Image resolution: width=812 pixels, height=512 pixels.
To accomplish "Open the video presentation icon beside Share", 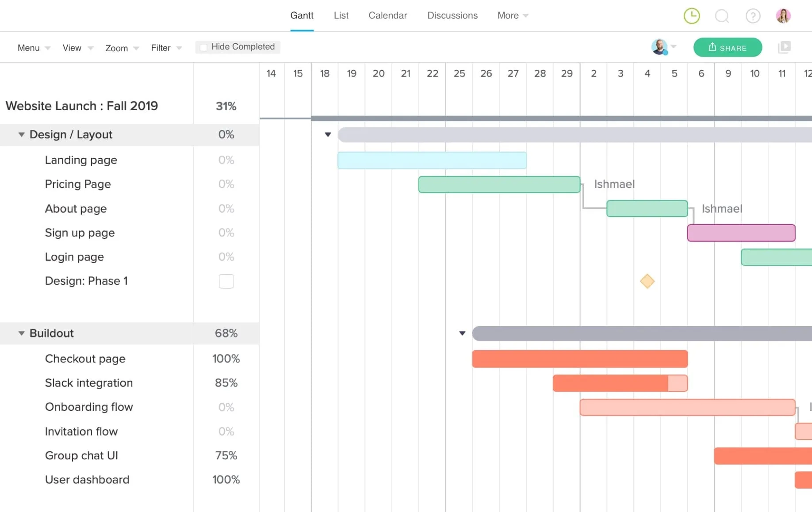I will [x=784, y=46].
